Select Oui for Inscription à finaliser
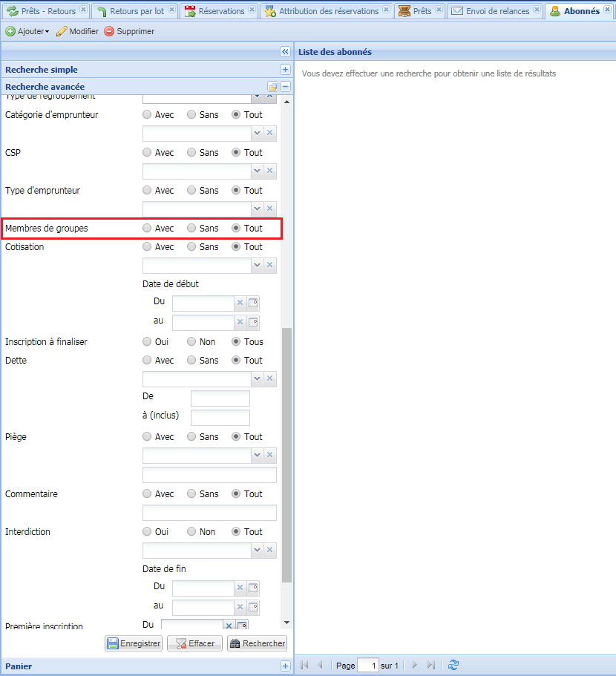616x676 pixels. [x=147, y=342]
